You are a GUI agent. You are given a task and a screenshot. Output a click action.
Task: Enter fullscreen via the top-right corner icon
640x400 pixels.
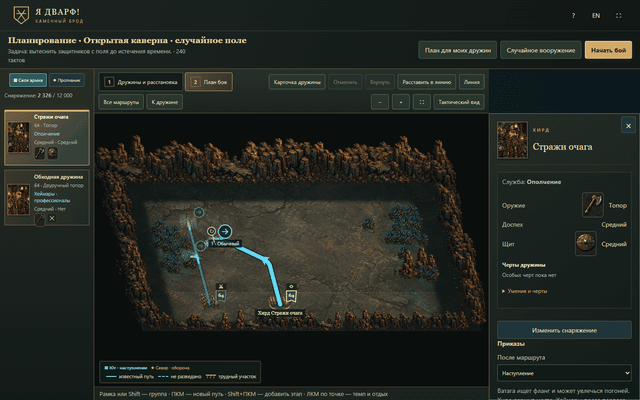click(619, 16)
